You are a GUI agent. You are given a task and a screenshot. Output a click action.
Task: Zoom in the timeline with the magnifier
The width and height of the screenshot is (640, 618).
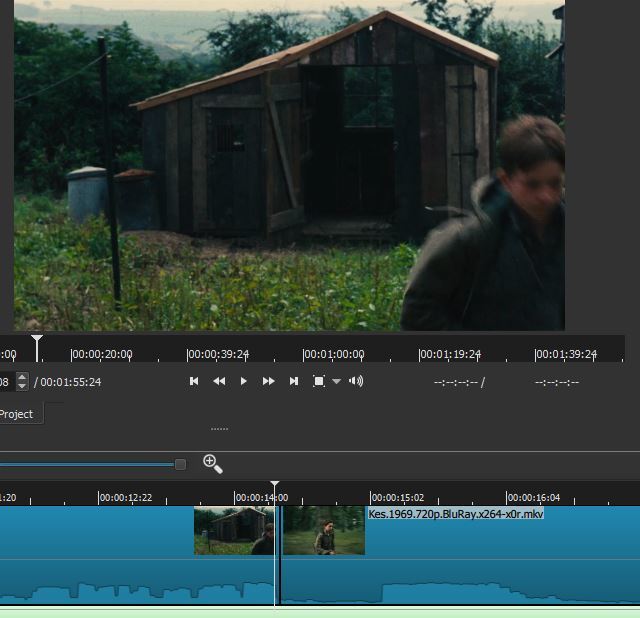[x=213, y=464]
